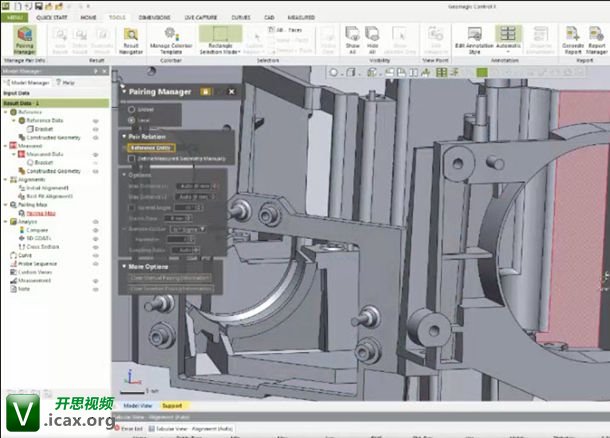This screenshot has height=438, width=610.
Task: Select the Global radio button
Action: 133,108
